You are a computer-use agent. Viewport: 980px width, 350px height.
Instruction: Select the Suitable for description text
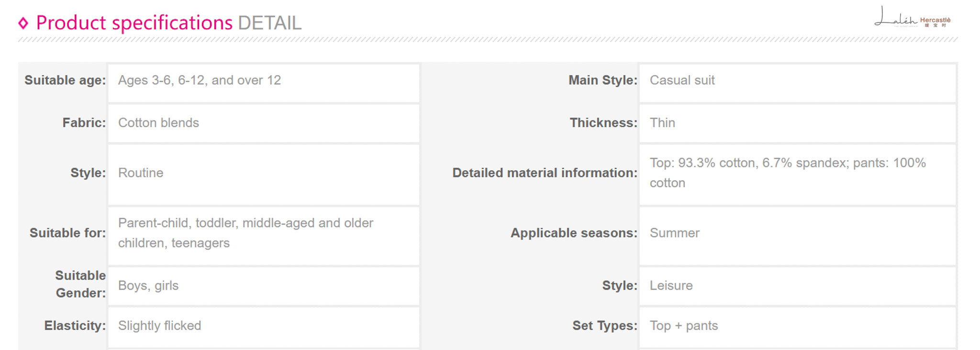point(245,233)
